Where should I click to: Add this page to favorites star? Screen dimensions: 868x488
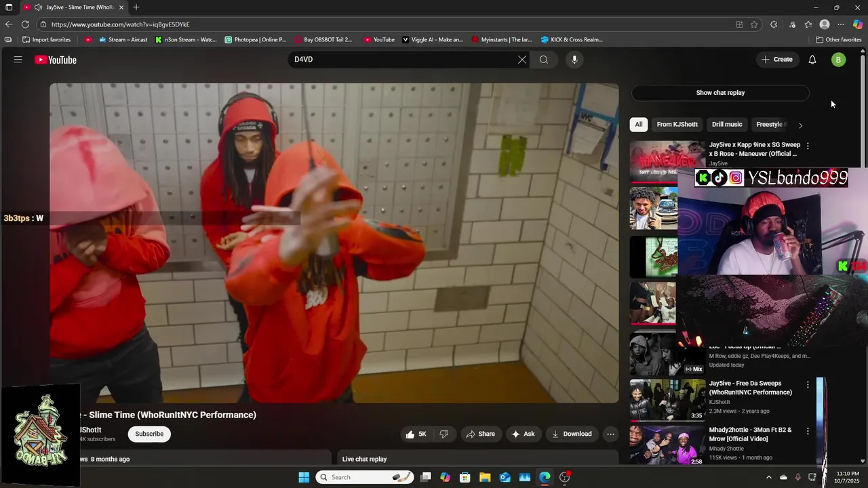tap(754, 24)
